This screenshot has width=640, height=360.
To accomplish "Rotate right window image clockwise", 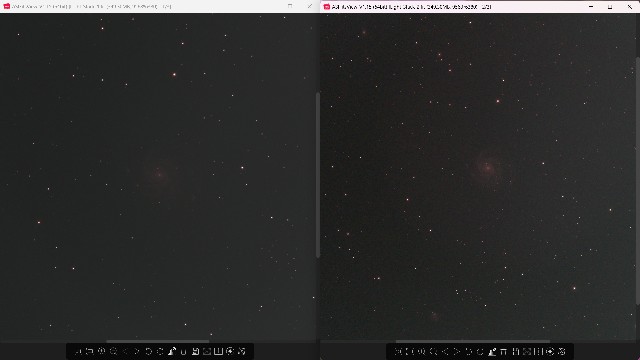I will [480, 351].
